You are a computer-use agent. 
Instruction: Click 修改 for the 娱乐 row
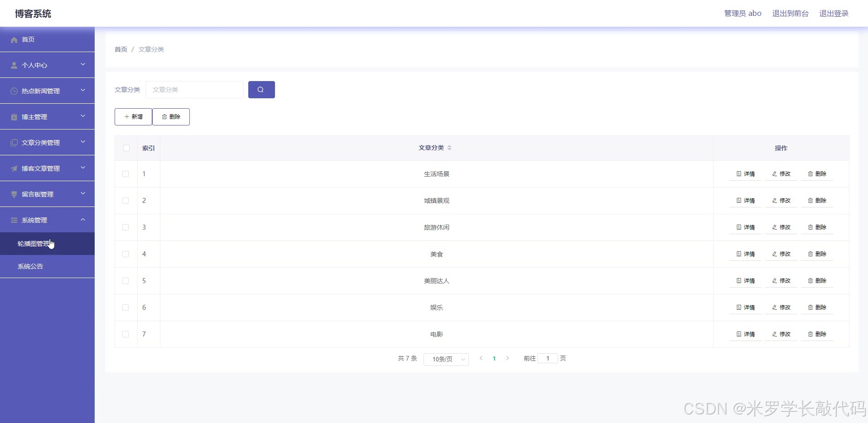click(x=781, y=308)
